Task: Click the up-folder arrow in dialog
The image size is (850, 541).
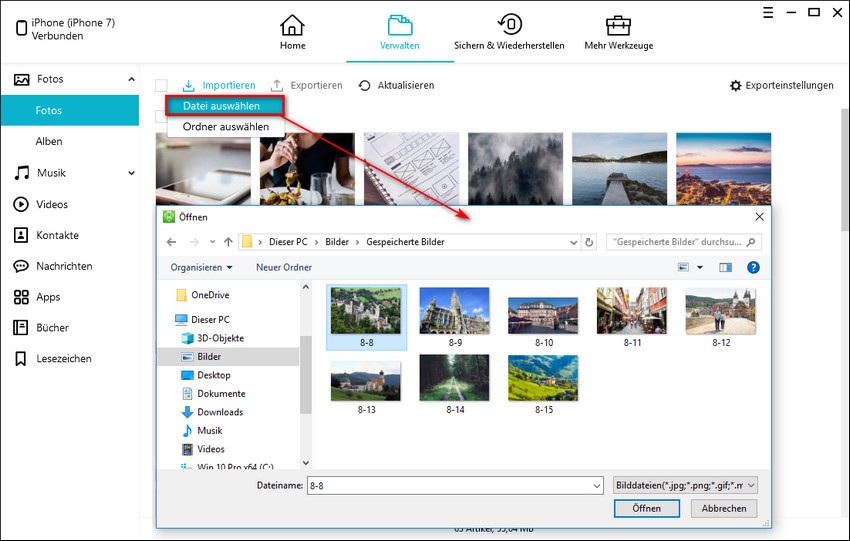Action: point(228,242)
